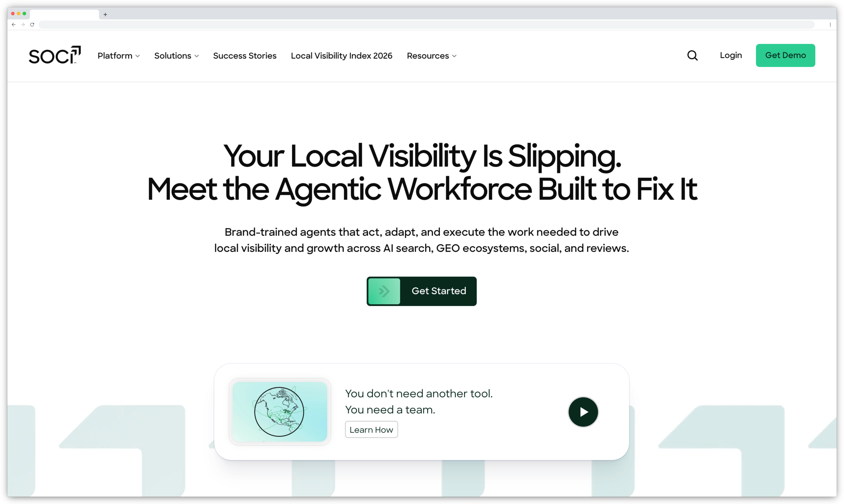Minimize the window with the yellow button
The width and height of the screenshot is (844, 504).
pyautogui.click(x=19, y=14)
